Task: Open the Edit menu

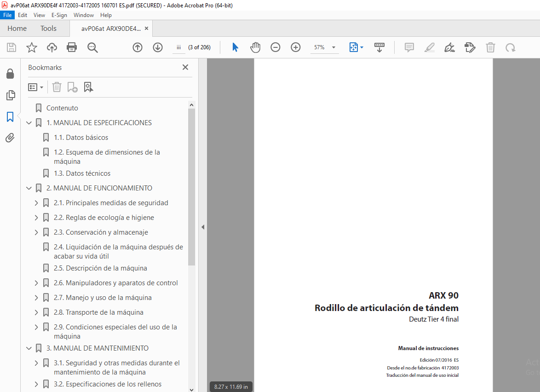Action: (x=23, y=15)
